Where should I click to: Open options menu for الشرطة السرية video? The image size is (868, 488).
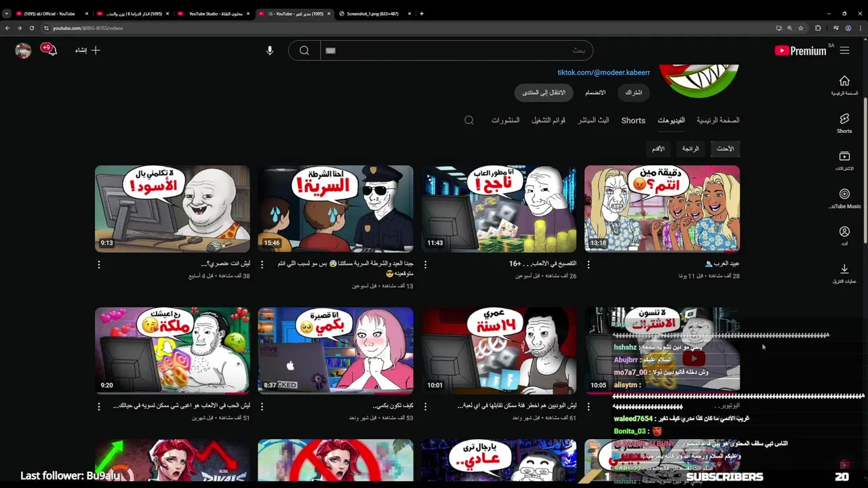[x=262, y=264]
